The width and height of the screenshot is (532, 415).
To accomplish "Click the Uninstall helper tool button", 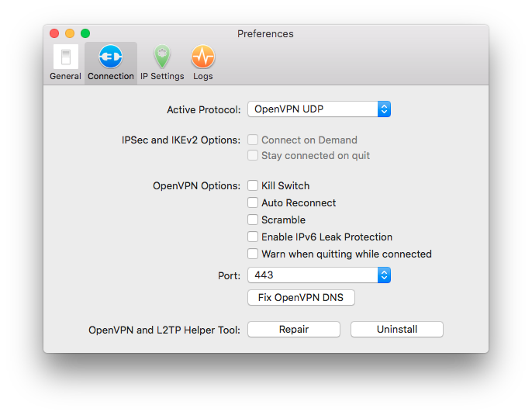I will coord(397,330).
